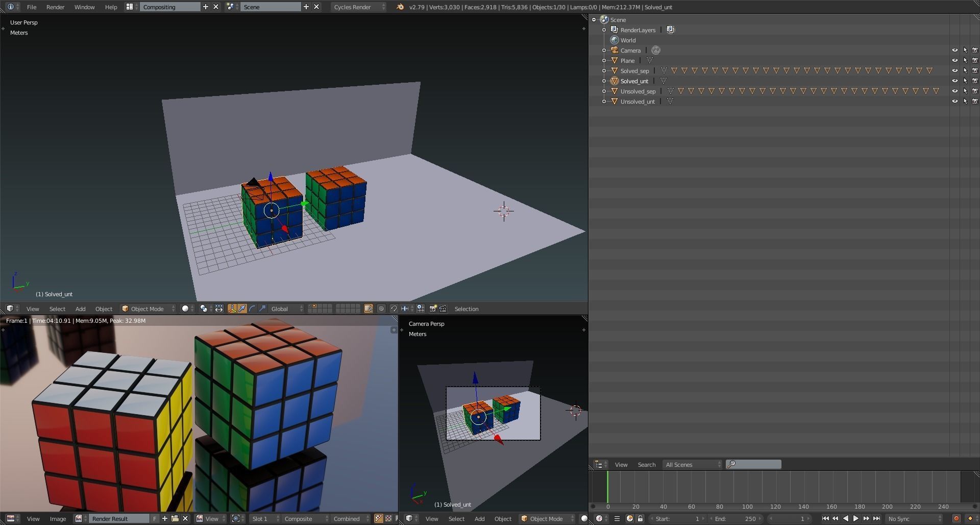Screen dimensions: 980x525
Task: Select Unsolved_unt in the outliner
Action: [638, 102]
